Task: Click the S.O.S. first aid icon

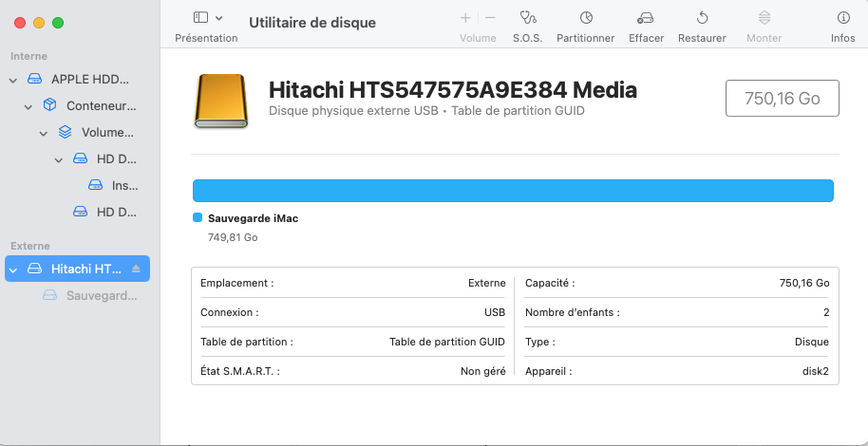Action: [527, 18]
